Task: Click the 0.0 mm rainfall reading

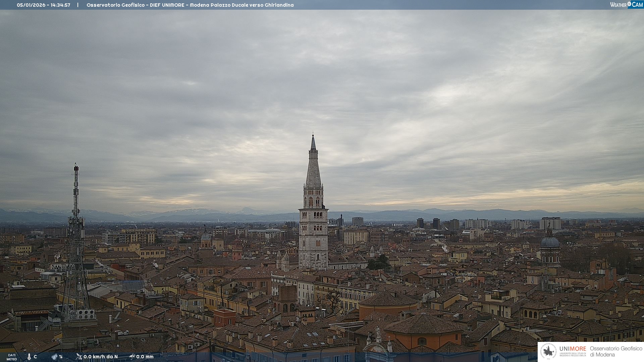Action: tap(145, 357)
